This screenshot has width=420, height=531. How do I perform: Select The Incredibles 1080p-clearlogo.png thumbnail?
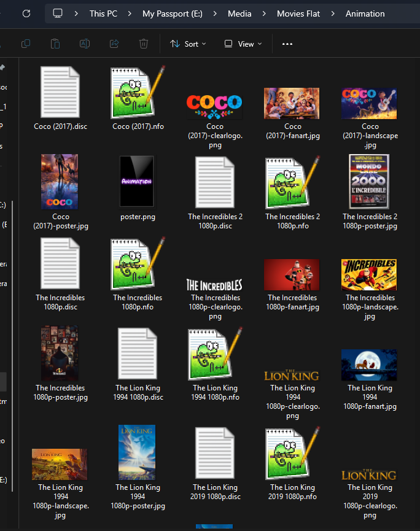click(x=214, y=285)
